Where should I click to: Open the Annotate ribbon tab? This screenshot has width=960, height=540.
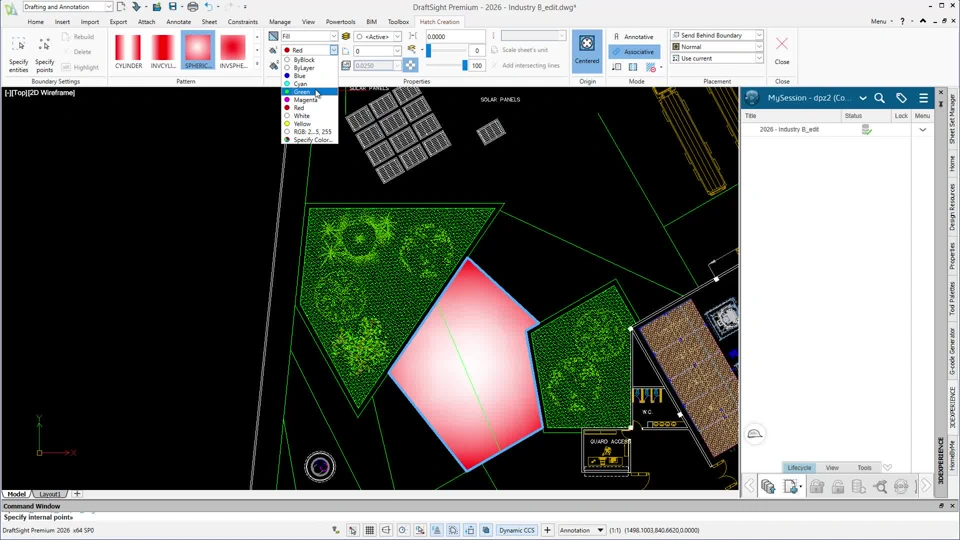[x=178, y=21]
